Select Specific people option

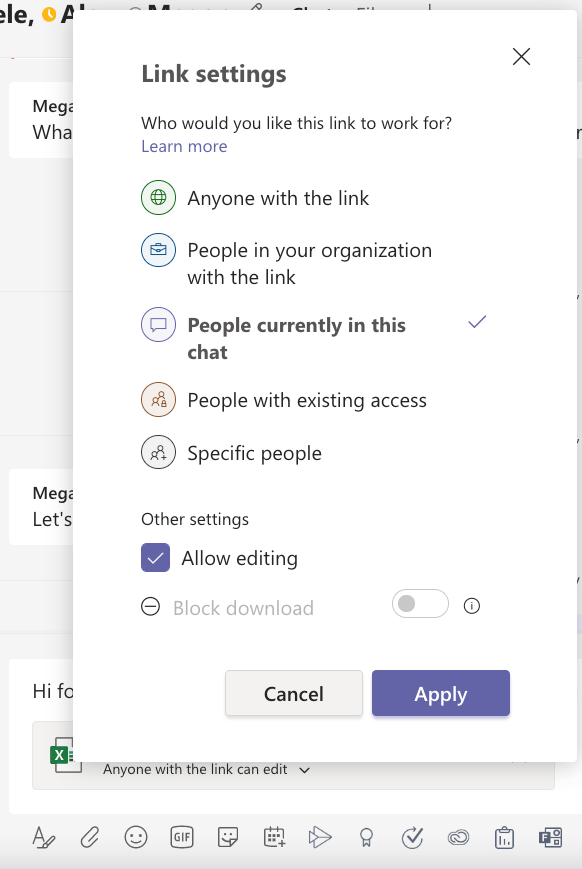(253, 453)
